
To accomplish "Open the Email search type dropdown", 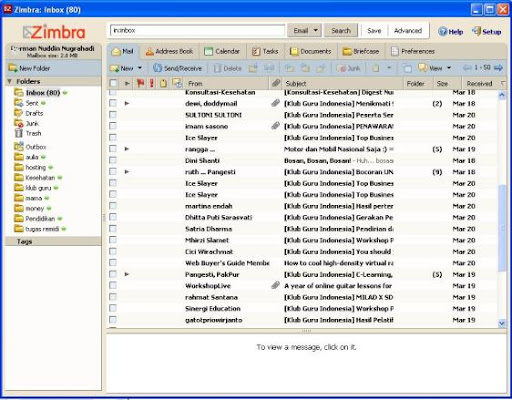I will click(305, 31).
